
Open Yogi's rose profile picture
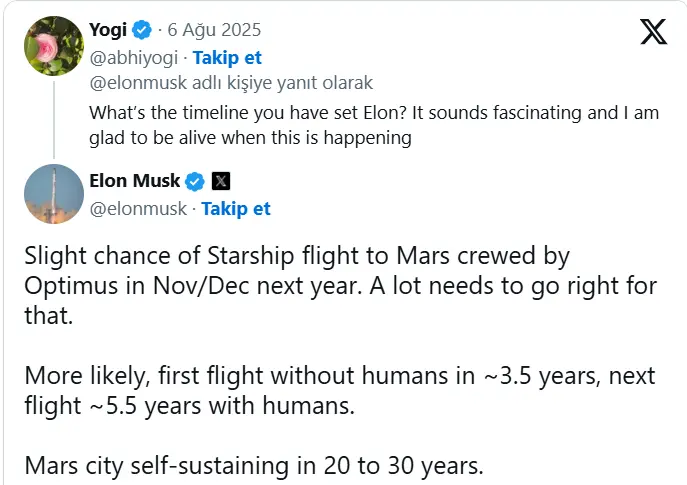tap(53, 45)
